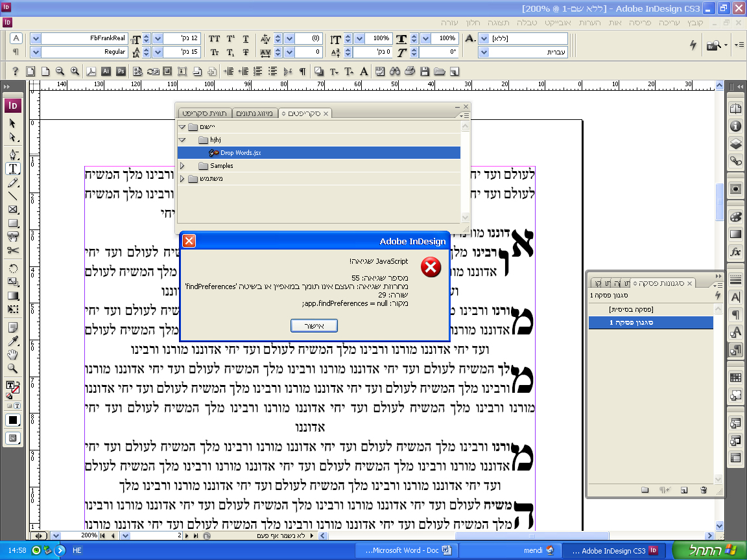Click the אישור button in error dialog
Image resolution: width=747 pixels, height=560 pixels.
pos(314,326)
